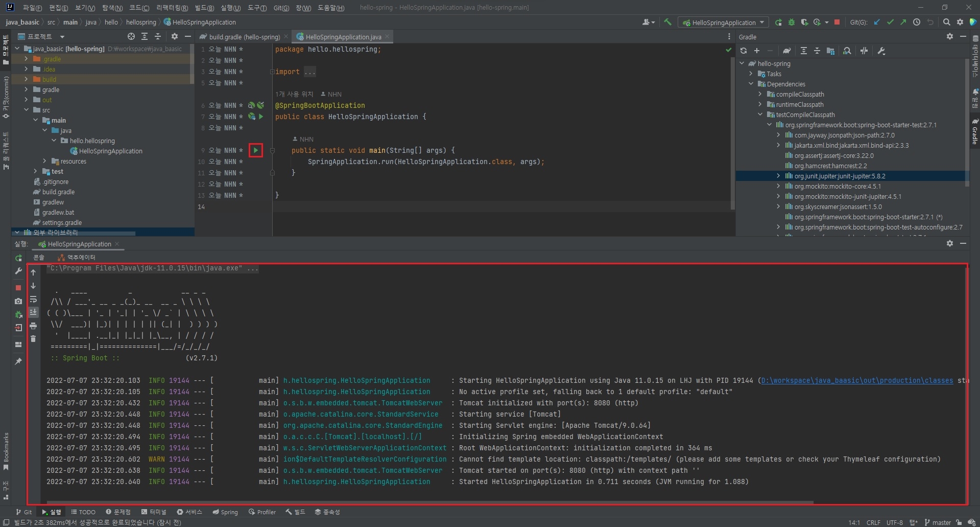Click hellospring in the breadcrumb path
The image size is (980, 527).
pos(141,22)
